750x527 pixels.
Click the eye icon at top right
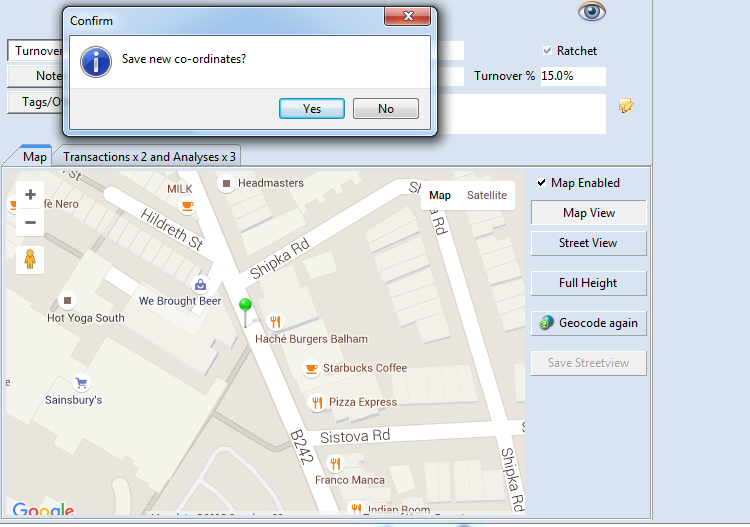coord(592,11)
